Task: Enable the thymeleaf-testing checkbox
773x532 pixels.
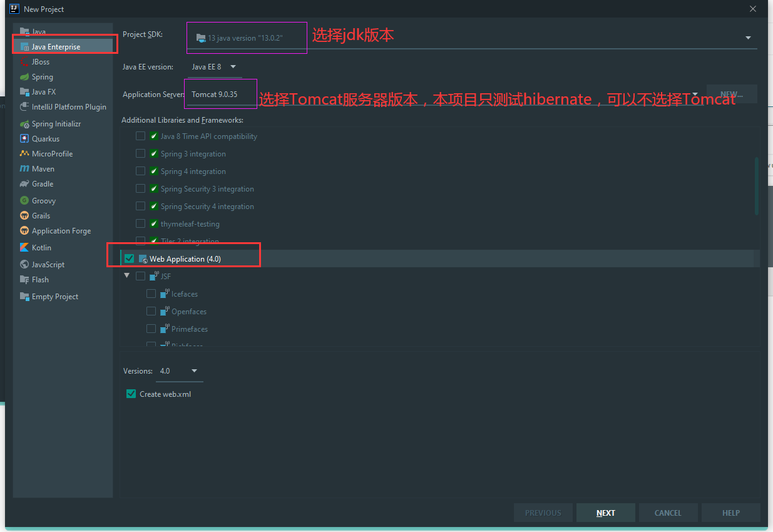Action: 141,223
